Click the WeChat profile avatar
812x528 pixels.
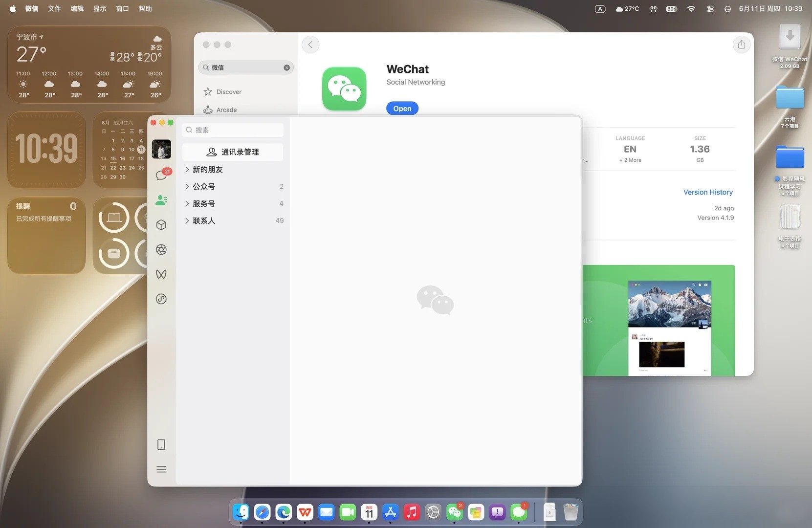pos(161,149)
